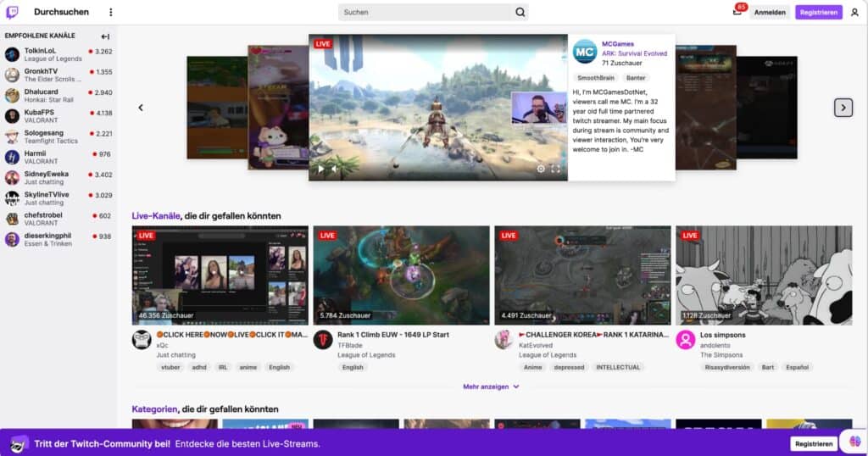Click Risasydiversión tag
The width and height of the screenshot is (868, 456).
(727, 368)
